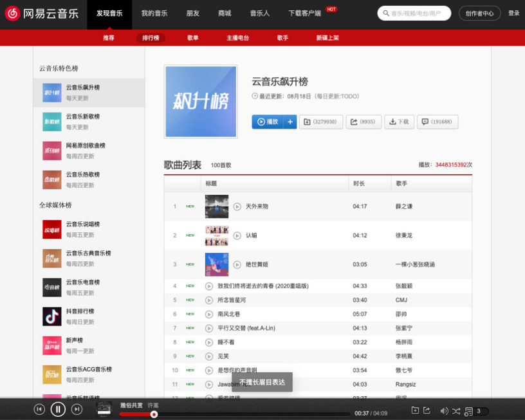Click player bar collect-song icon
This screenshot has height=420, width=525.
(415, 410)
